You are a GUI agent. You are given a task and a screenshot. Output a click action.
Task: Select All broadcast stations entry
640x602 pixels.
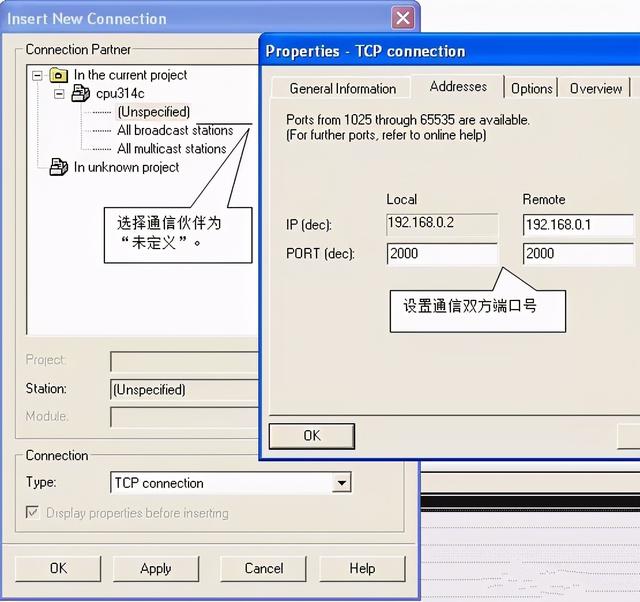tap(175, 130)
